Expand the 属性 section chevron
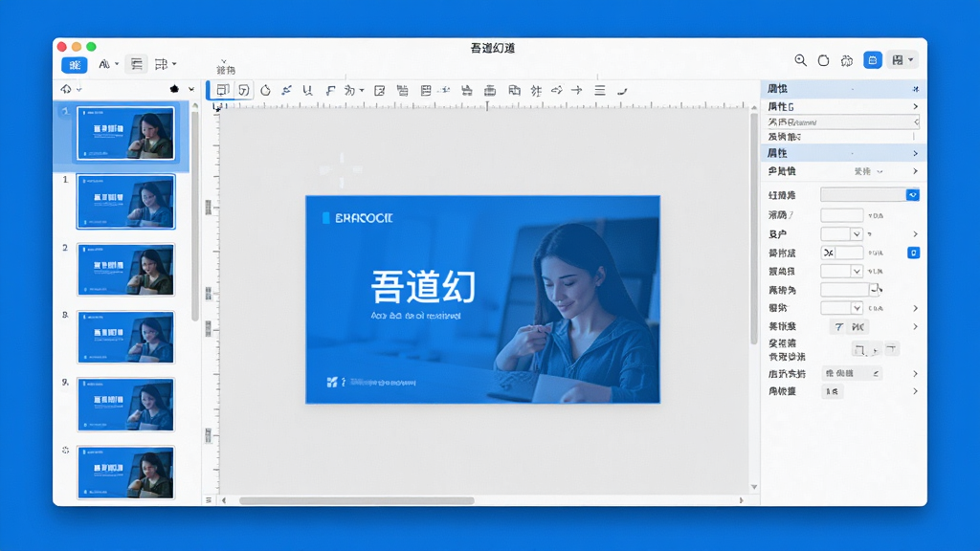This screenshot has height=551, width=980. point(915,153)
